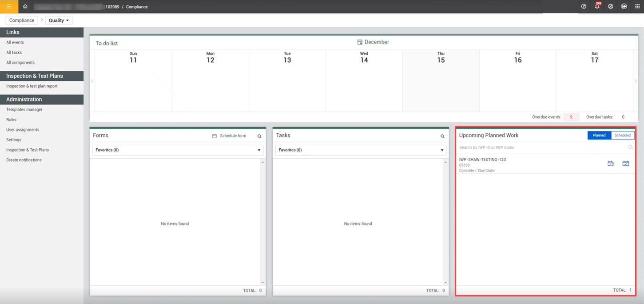Click the calendar clock icon for IWP-SHAW-TESTING-123
Viewport: 644px width, 304px height.
click(x=611, y=164)
